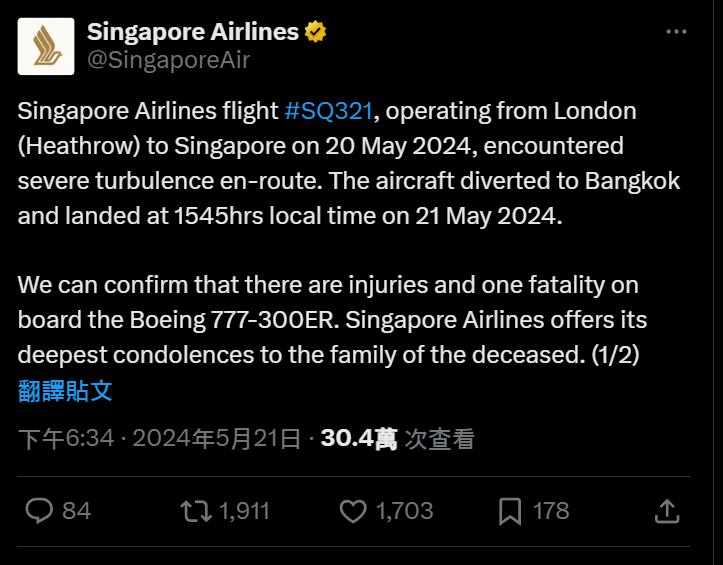Click the 1,703 likes count

coord(404,511)
